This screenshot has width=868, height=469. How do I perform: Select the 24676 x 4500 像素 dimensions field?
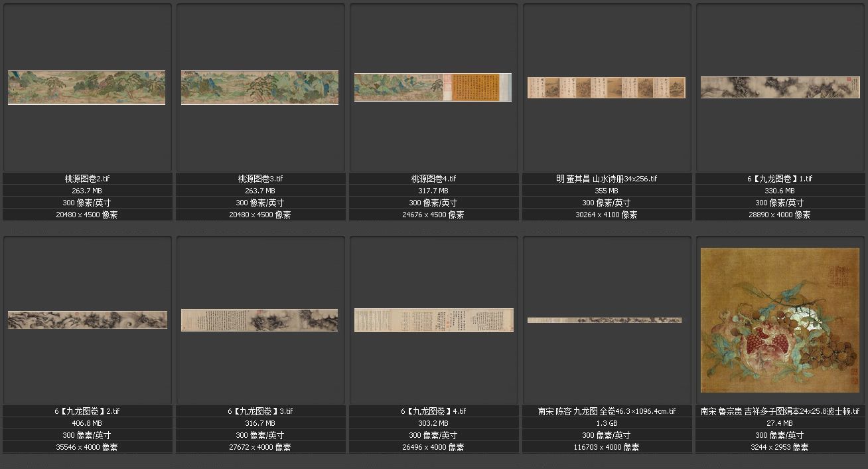(433, 215)
